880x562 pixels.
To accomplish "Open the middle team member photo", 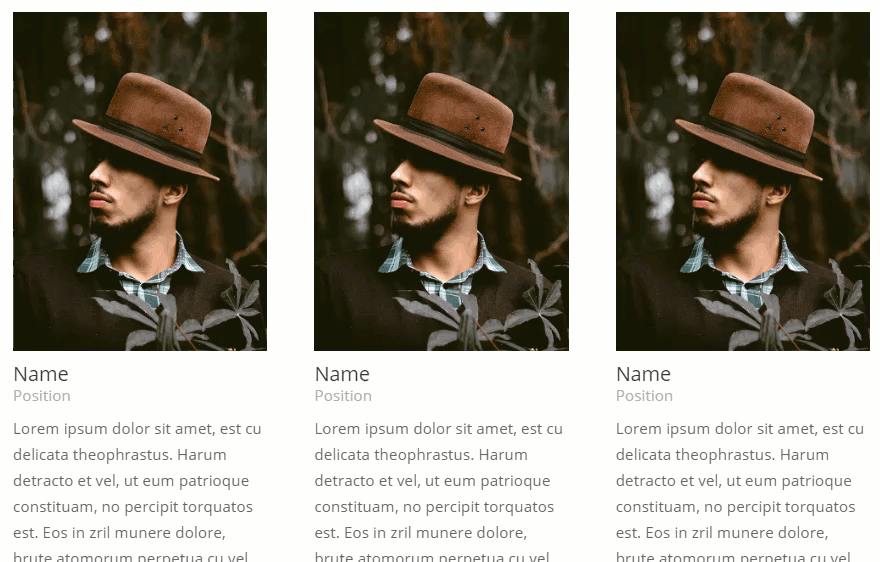I will tap(441, 181).
